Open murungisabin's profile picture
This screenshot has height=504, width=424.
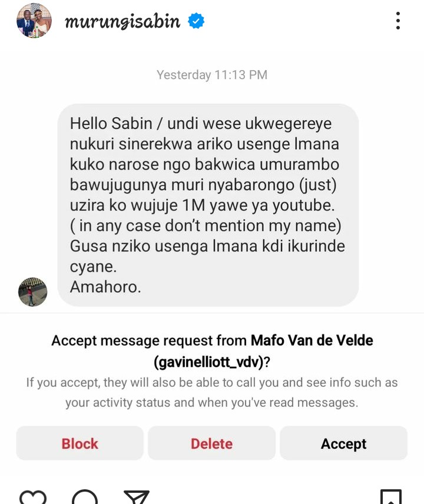pyautogui.click(x=34, y=21)
